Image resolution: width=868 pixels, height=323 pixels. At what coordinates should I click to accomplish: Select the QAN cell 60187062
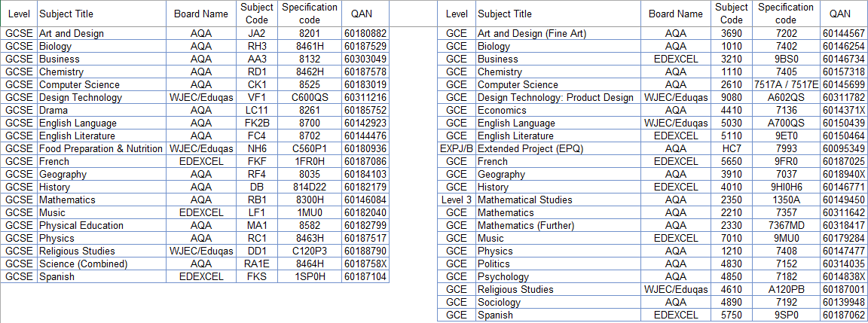844,315
